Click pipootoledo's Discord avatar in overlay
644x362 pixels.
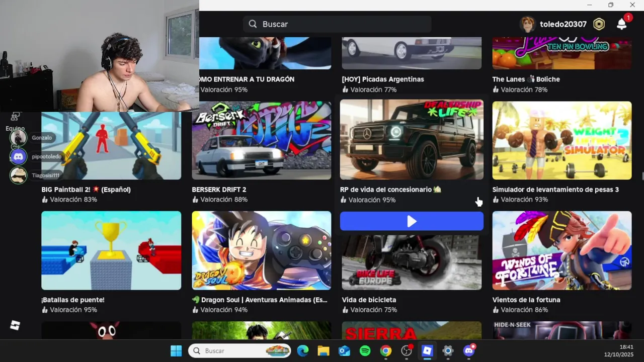(x=18, y=157)
